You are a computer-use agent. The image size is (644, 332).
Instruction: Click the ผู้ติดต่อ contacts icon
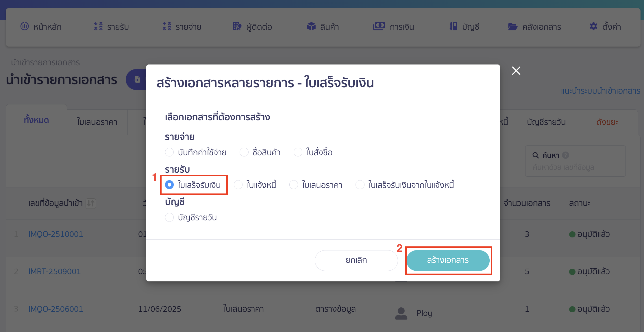click(x=237, y=26)
